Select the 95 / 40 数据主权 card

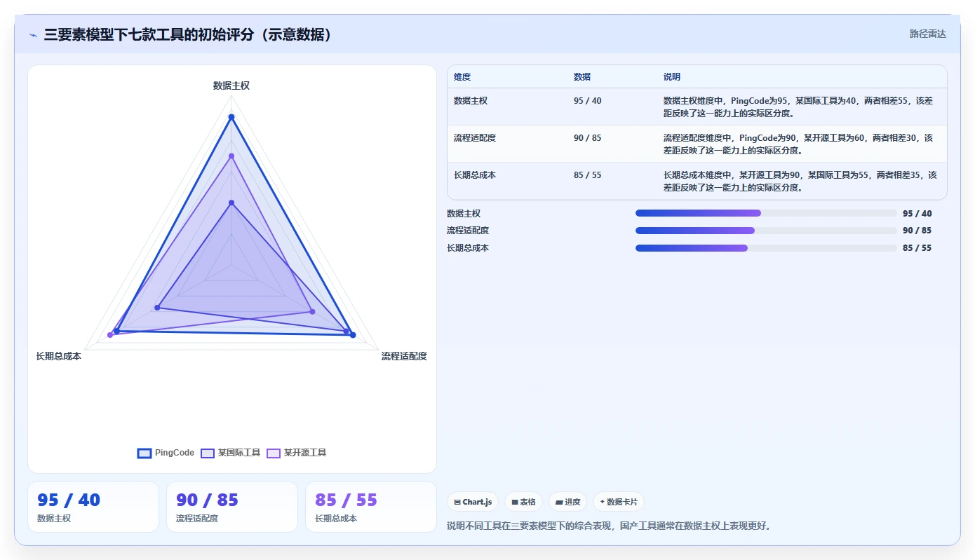pyautogui.click(x=93, y=507)
